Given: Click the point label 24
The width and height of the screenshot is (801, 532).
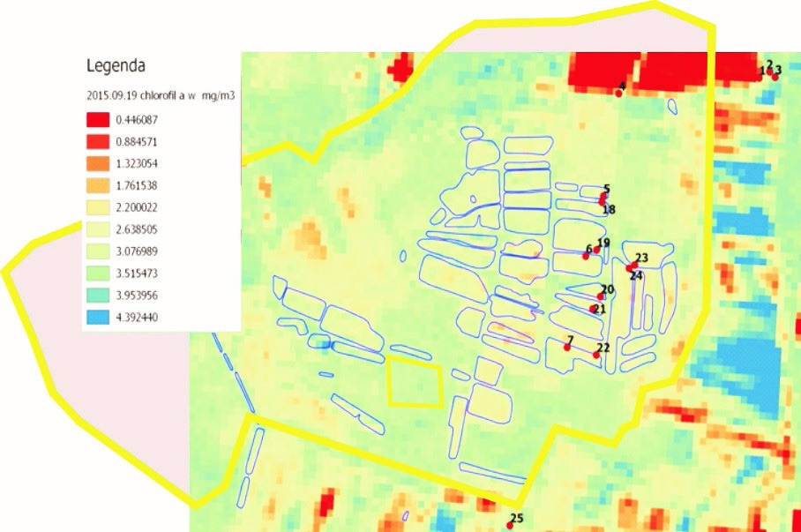Looking at the screenshot, I should (x=636, y=276).
